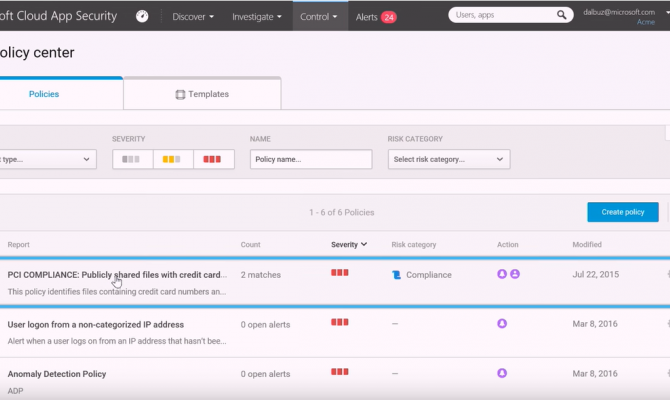The image size is (670, 400).
Task: Click the User logon row's severity indicator
Action: (340, 322)
